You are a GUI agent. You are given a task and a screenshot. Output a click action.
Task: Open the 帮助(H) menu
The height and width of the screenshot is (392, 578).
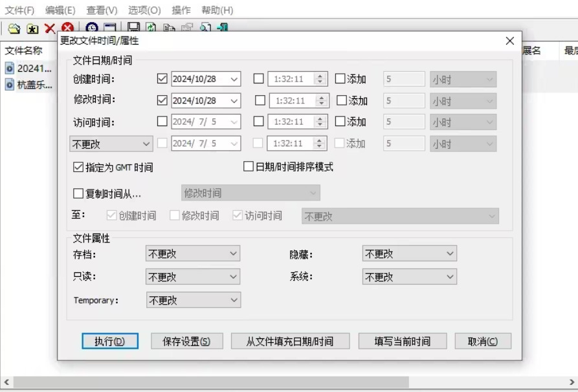point(217,10)
